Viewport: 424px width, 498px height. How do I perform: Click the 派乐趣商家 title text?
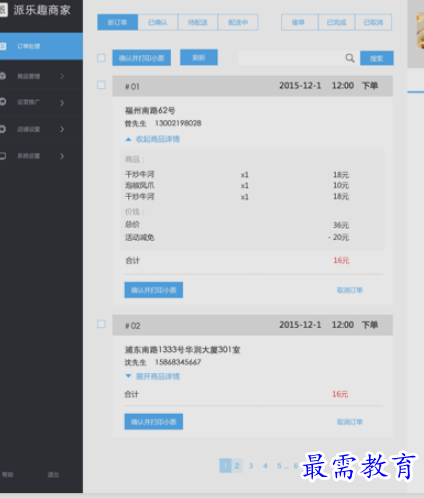pos(42,10)
